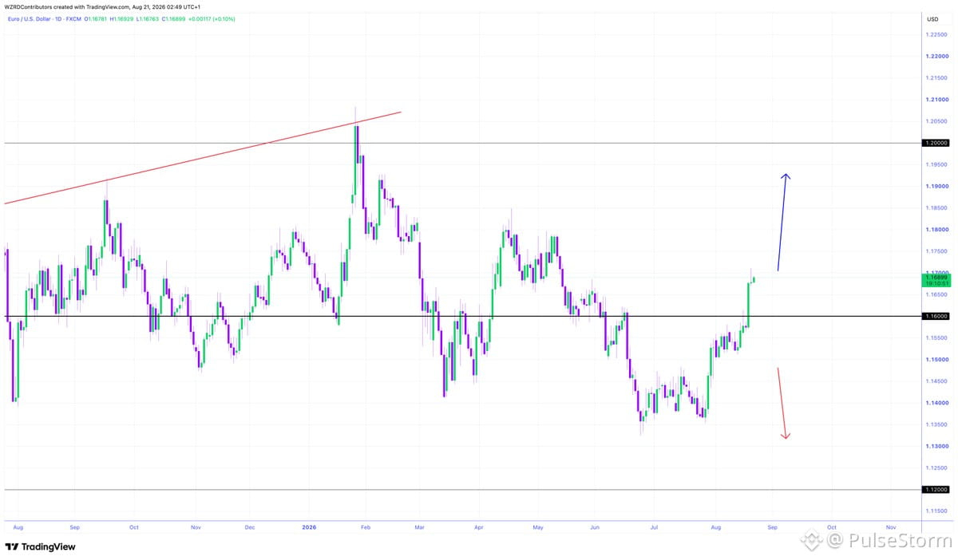Click the 1.21000 price axis value
This screenshot has width=958, height=560.
tap(936, 100)
